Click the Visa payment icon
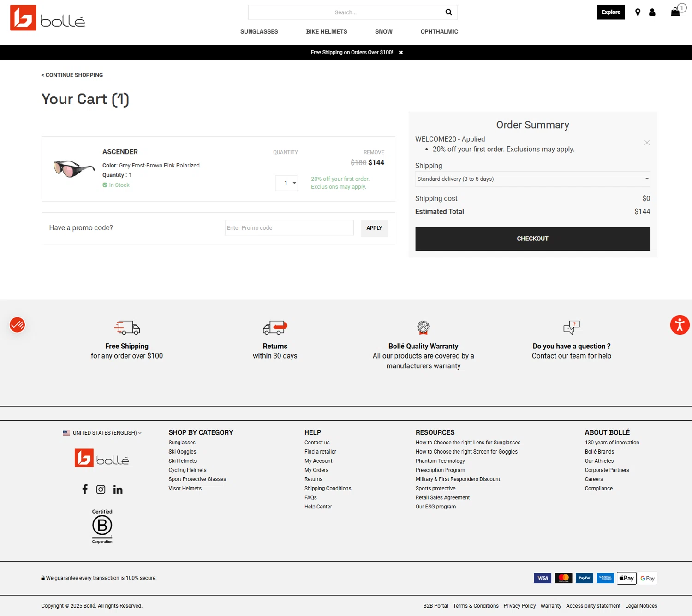Screen dimensions: 692x616 543,578
